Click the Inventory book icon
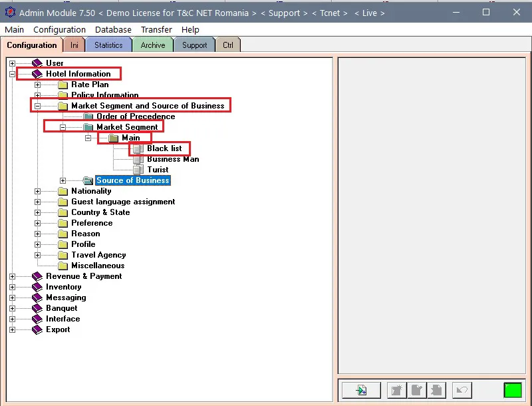This screenshot has width=532, height=406. (37, 287)
